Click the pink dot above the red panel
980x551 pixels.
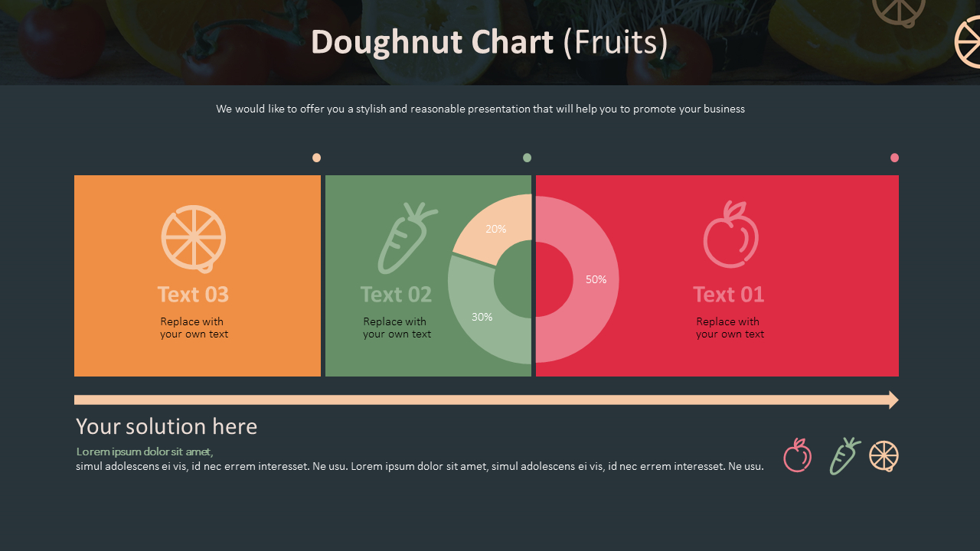(x=894, y=158)
